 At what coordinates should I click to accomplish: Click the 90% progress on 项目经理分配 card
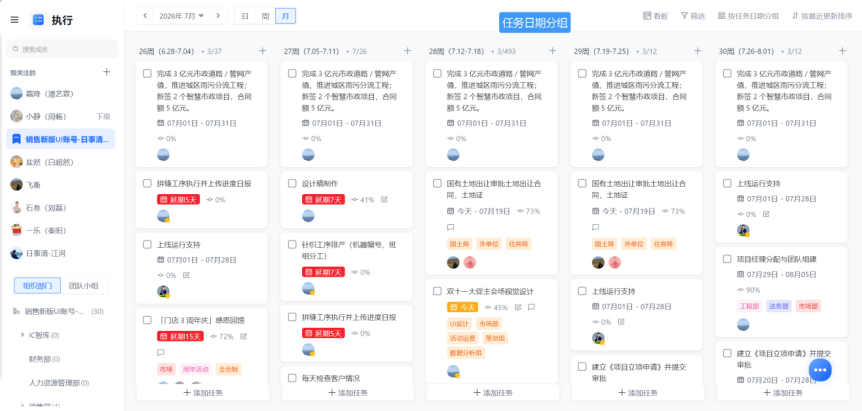click(749, 290)
